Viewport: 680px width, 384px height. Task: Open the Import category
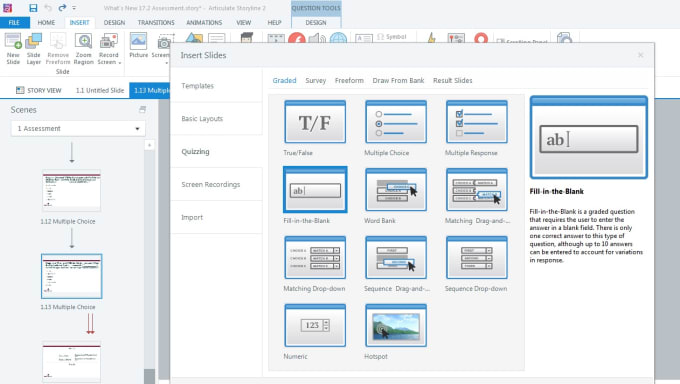pyautogui.click(x=216, y=217)
